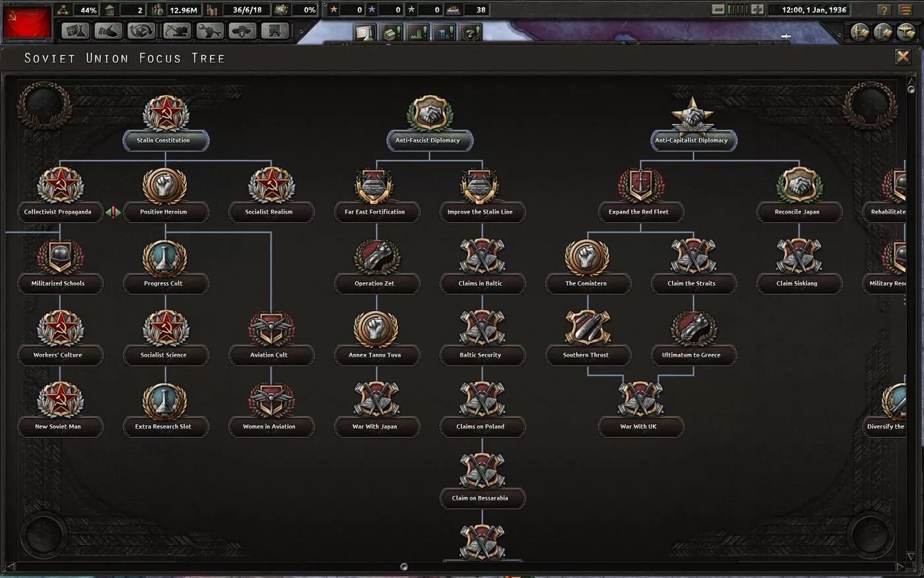Open the Soviet flag country overview

point(27,22)
